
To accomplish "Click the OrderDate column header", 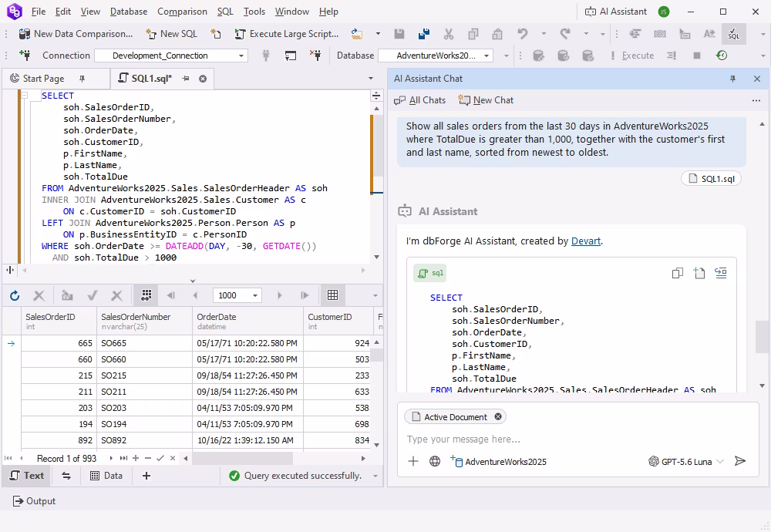I will point(247,321).
